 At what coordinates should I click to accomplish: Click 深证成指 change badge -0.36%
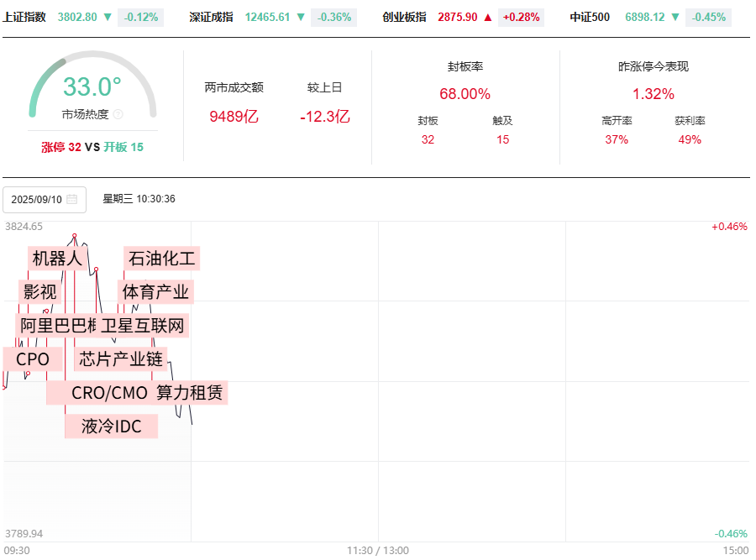tap(334, 17)
